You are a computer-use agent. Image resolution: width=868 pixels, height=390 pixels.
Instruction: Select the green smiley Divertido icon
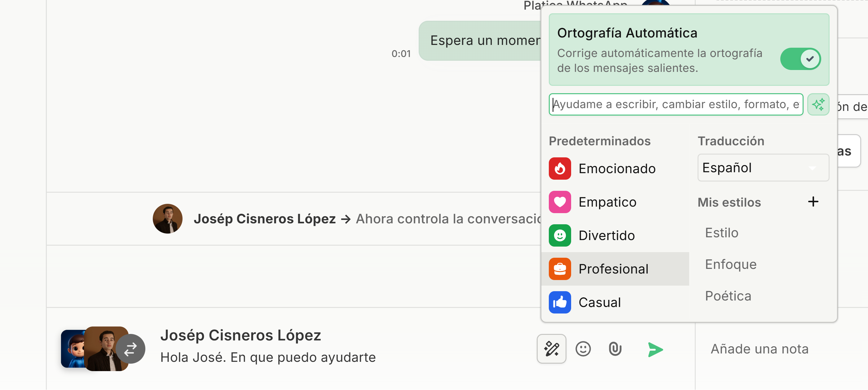point(560,235)
